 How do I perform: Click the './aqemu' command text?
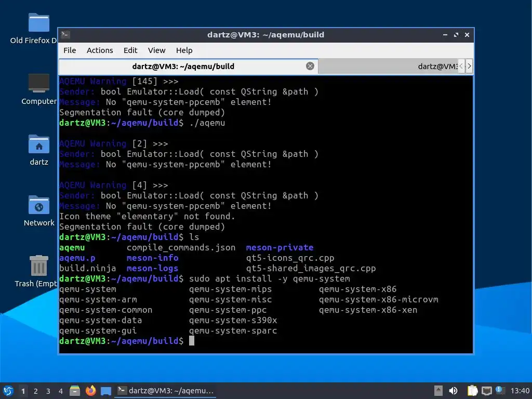(207, 123)
